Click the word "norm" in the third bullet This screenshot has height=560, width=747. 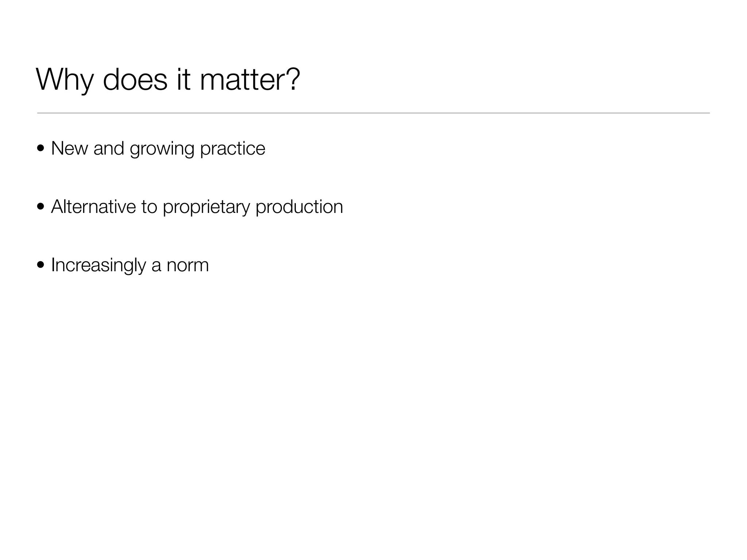[x=187, y=265]
